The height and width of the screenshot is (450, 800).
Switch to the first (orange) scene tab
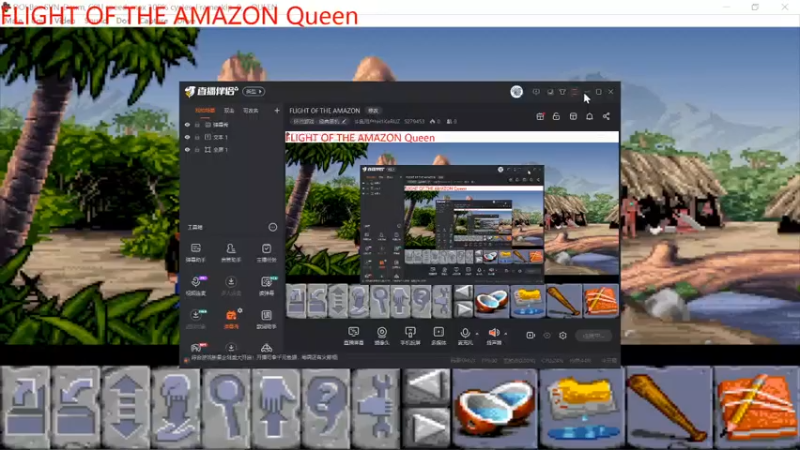205,110
